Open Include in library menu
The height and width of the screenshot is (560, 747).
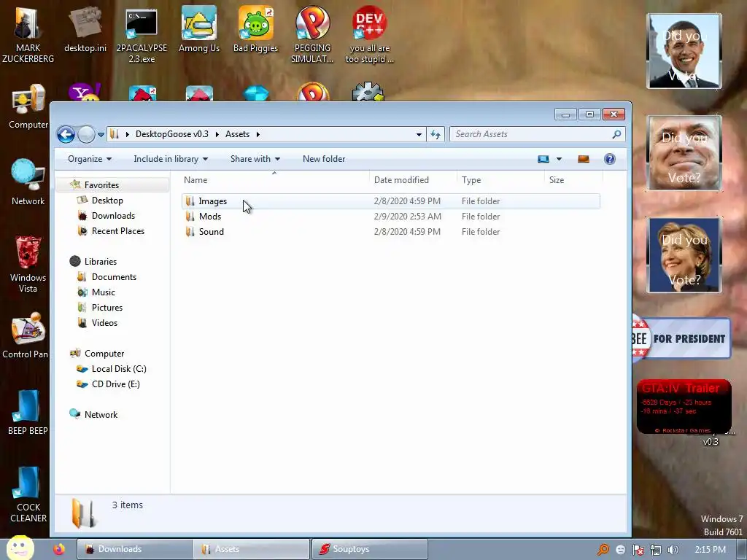(171, 159)
